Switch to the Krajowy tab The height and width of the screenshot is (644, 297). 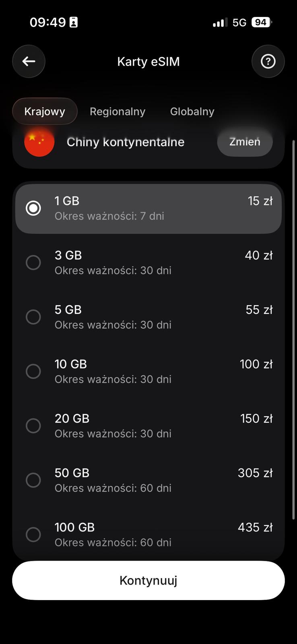45,111
